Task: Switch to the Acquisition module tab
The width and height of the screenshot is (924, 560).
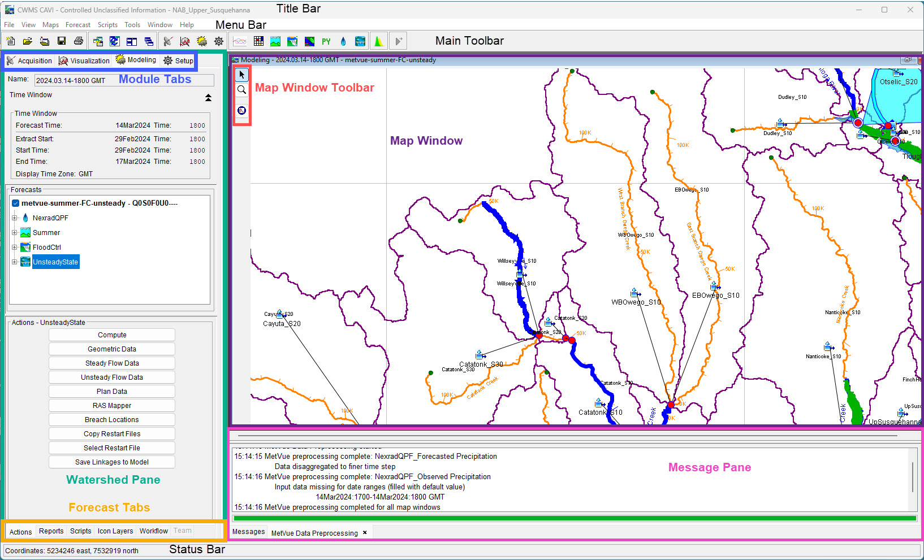Action: tap(29, 60)
